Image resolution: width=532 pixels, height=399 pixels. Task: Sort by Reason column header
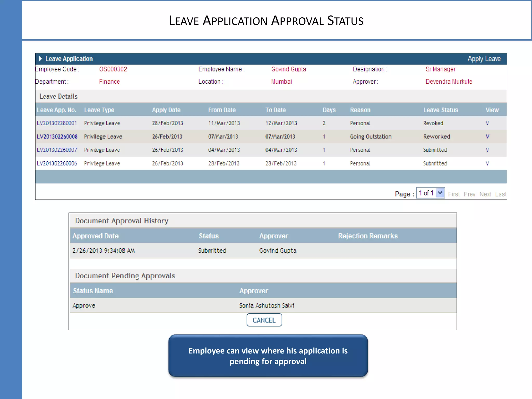tap(360, 110)
